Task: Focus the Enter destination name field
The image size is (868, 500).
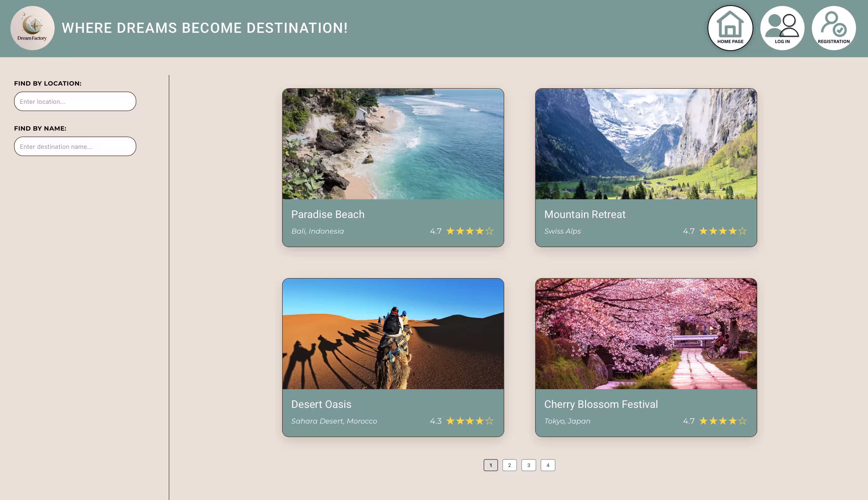Action: pyautogui.click(x=75, y=146)
